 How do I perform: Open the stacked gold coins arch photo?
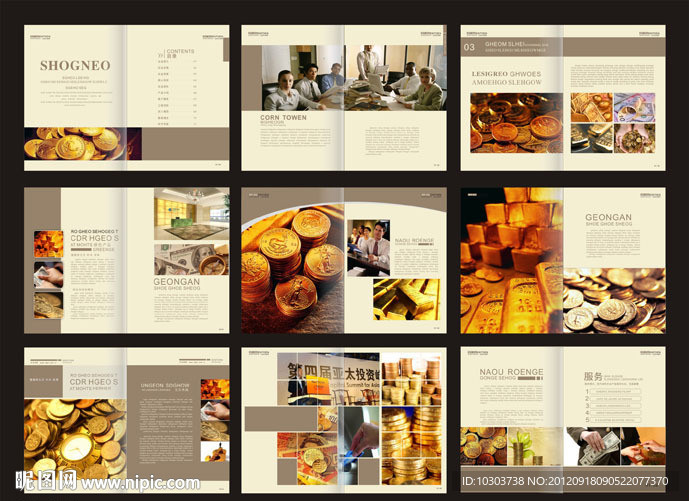pyautogui.click(x=293, y=268)
